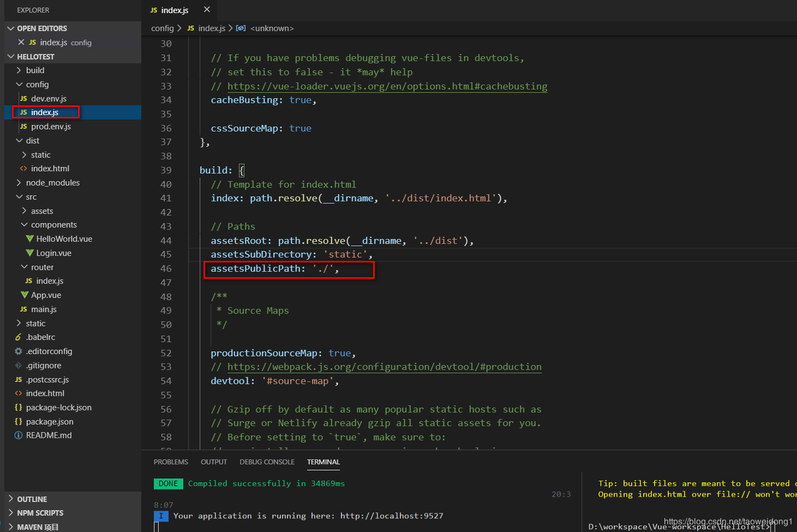The height and width of the screenshot is (532, 797).
Task: Open the webpack devtool configuration link
Action: coord(384,367)
